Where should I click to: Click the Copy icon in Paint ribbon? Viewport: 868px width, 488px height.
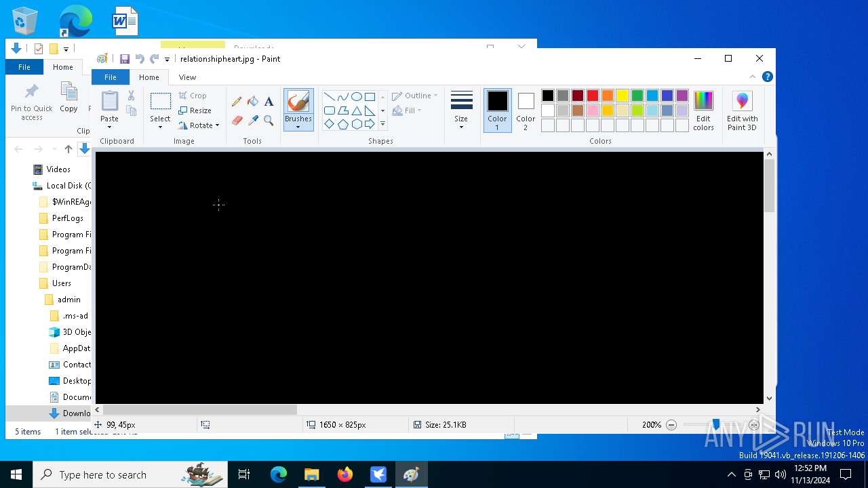(132, 111)
